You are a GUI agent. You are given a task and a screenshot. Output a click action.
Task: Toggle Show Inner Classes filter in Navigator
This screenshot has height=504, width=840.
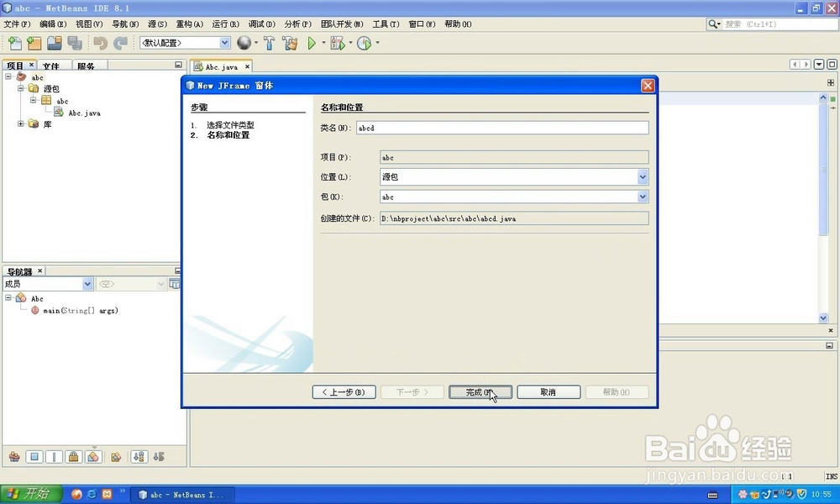tap(93, 457)
